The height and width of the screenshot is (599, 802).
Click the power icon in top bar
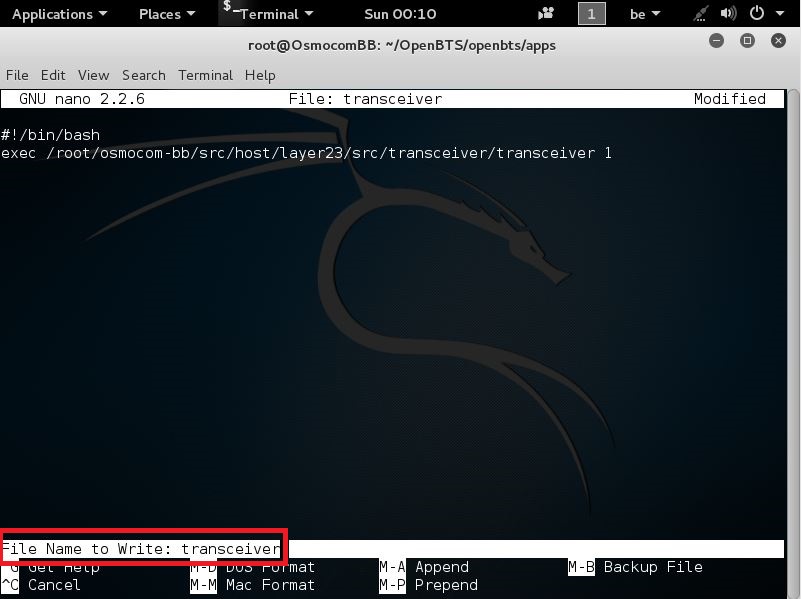coord(756,13)
